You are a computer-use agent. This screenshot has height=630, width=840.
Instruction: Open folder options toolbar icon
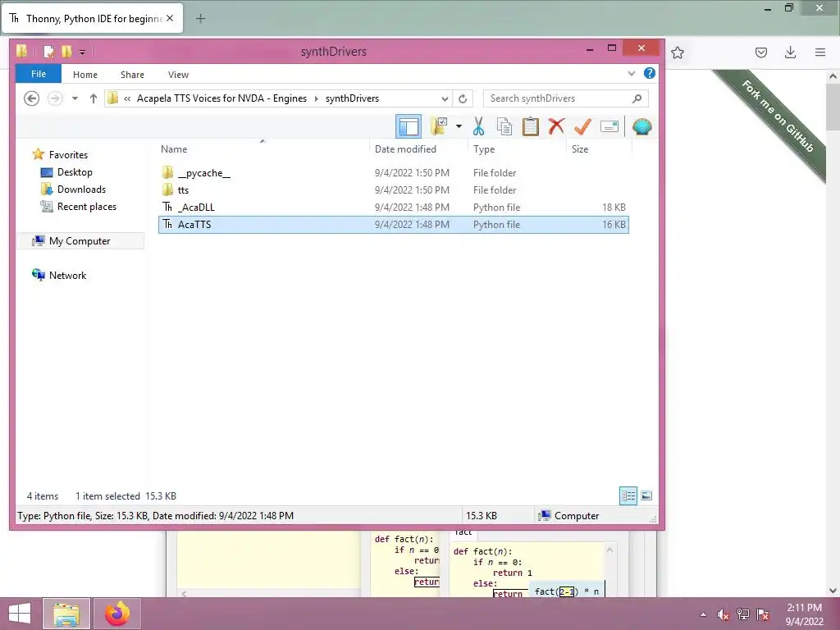coord(440,126)
